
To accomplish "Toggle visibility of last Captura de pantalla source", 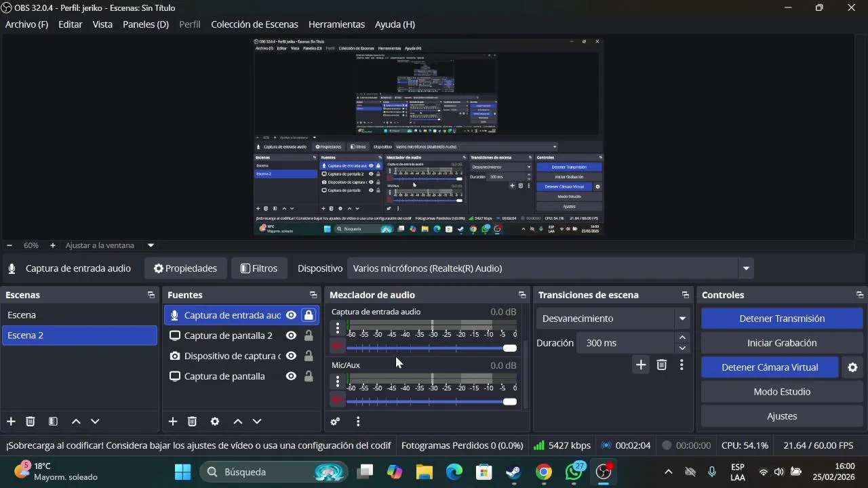I will [x=291, y=376].
